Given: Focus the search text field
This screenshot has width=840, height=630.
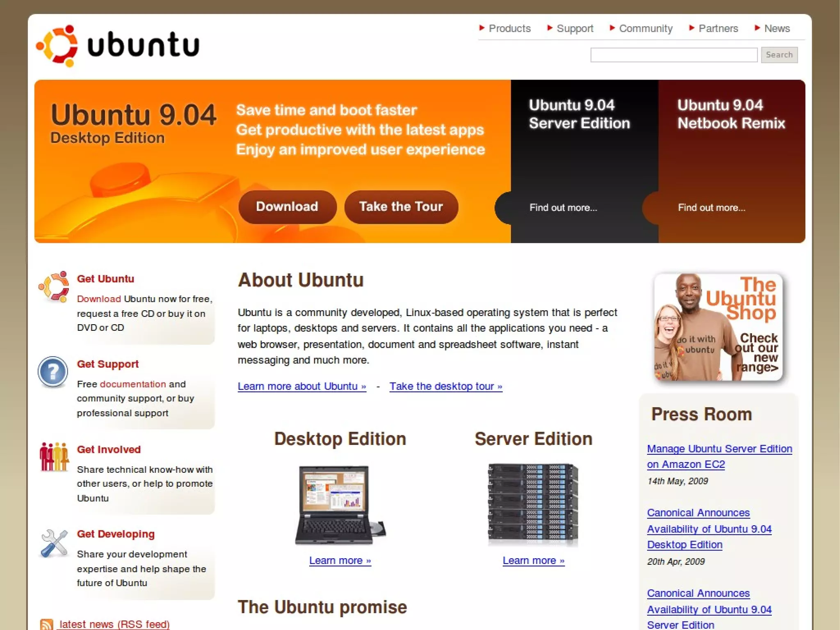Looking at the screenshot, I should pos(673,55).
